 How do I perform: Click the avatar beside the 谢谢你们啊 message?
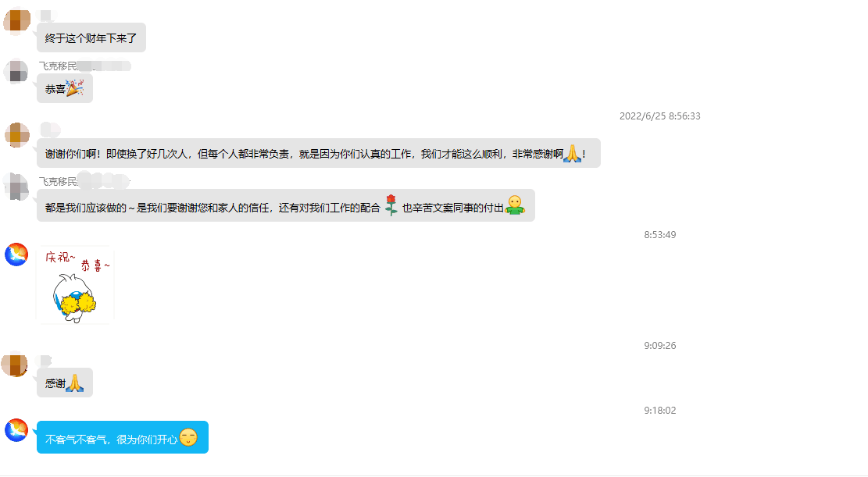point(16,135)
